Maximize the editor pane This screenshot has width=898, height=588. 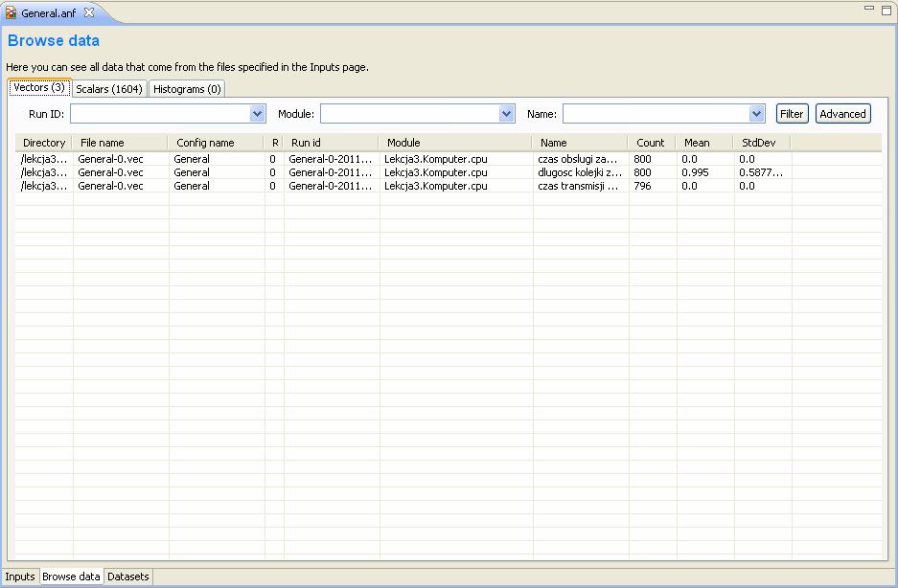point(886,10)
